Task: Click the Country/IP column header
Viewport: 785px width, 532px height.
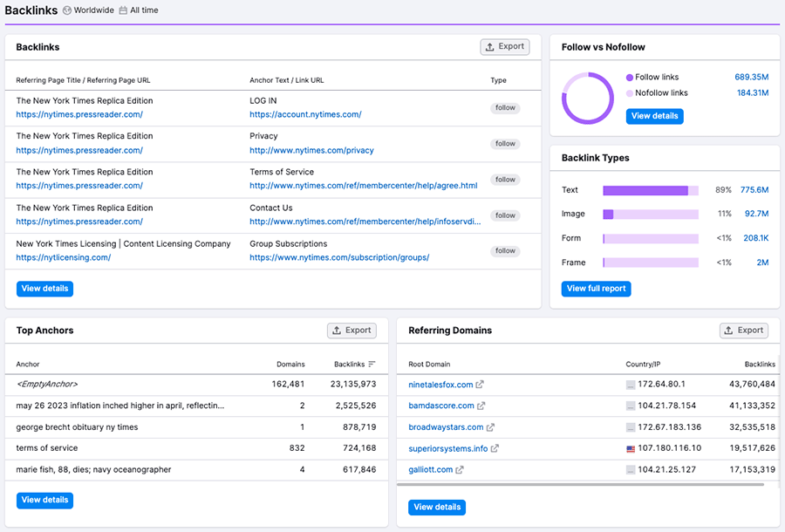Action: coord(643,365)
